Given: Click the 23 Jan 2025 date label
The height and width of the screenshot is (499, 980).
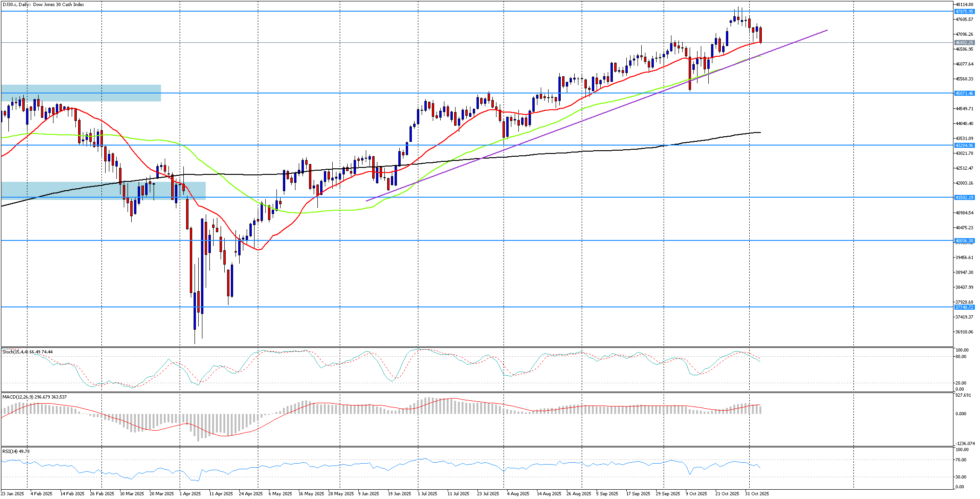Looking at the screenshot, I should (12, 494).
